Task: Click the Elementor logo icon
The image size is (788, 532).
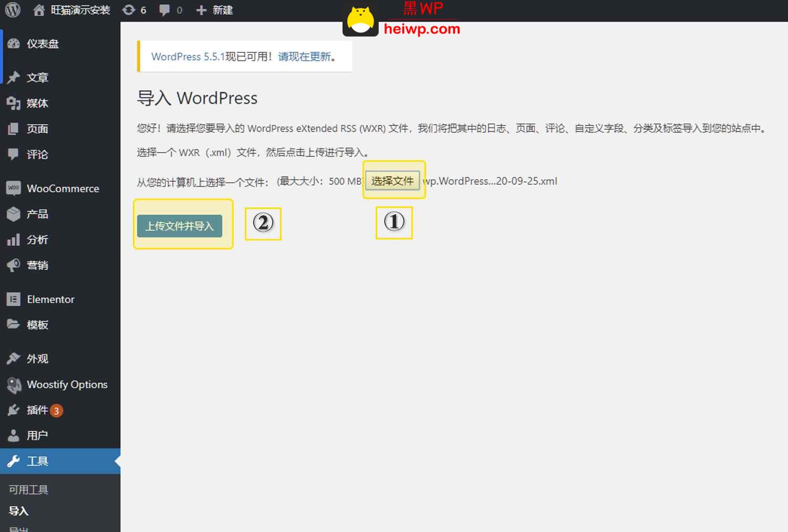Action: 14,299
